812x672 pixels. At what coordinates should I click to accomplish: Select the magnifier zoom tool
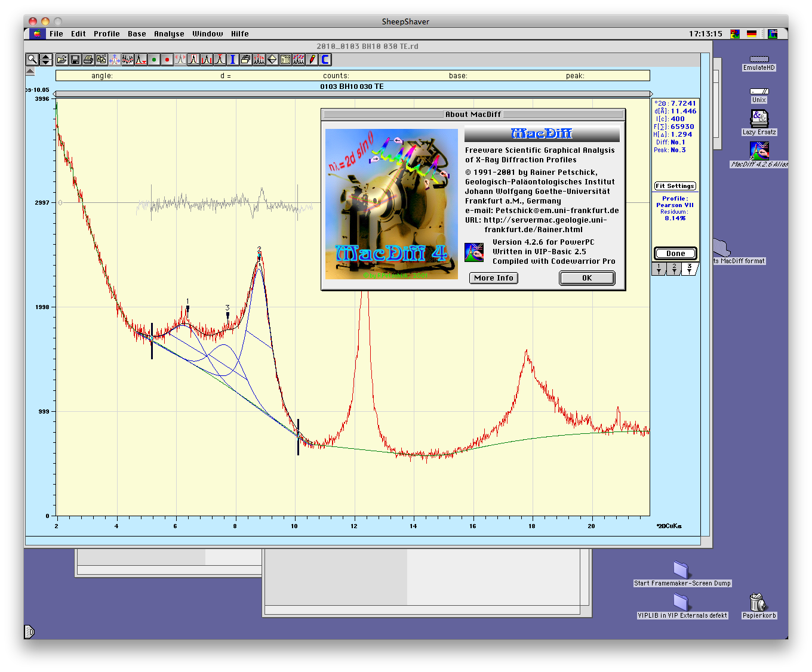[x=32, y=60]
